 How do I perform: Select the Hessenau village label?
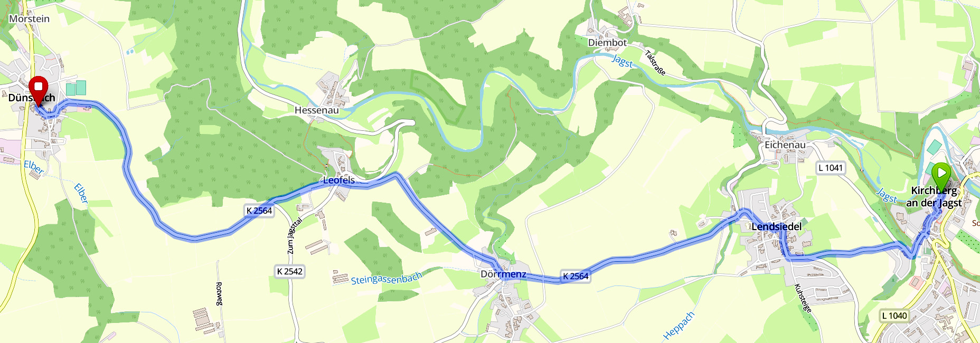pyautogui.click(x=317, y=110)
